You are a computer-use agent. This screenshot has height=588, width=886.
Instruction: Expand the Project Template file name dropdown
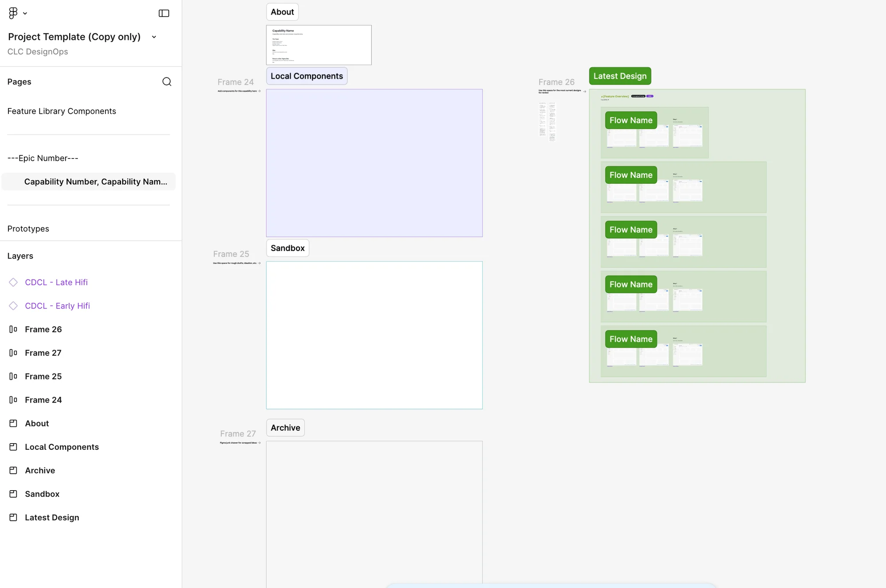(x=154, y=37)
